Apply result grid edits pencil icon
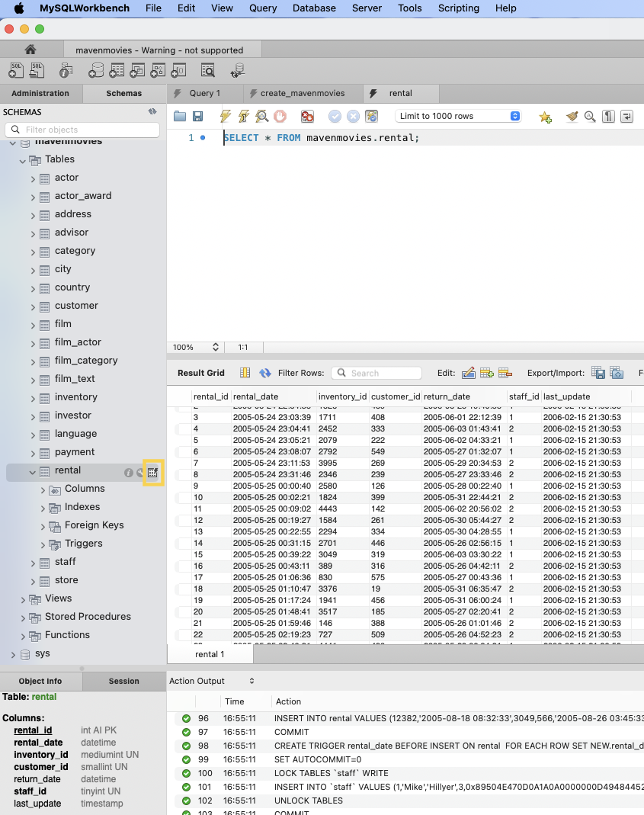Viewport: 644px width, 815px height. pyautogui.click(x=468, y=373)
